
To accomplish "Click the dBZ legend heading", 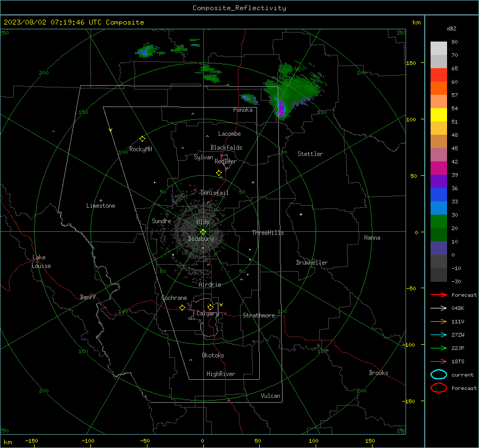I will [x=451, y=28].
